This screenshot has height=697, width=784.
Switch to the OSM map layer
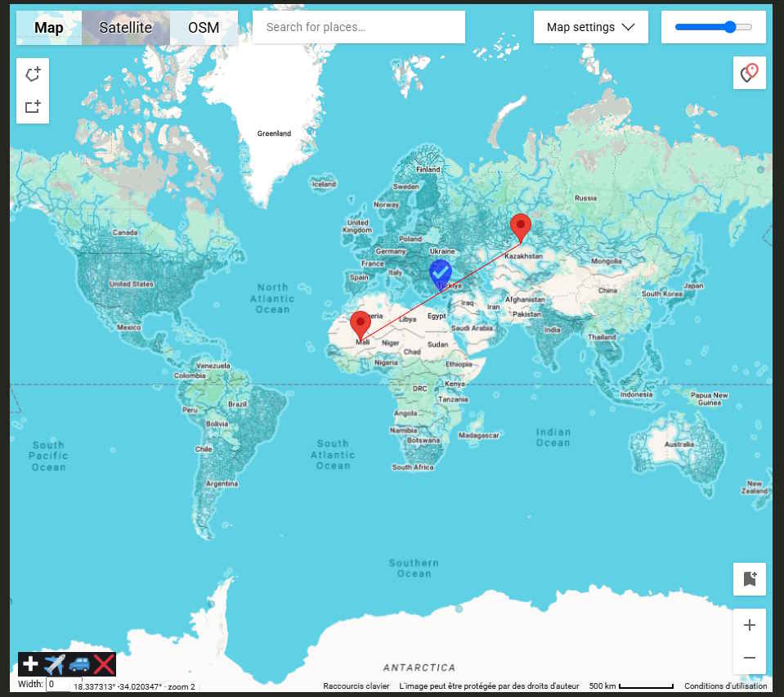click(x=204, y=27)
